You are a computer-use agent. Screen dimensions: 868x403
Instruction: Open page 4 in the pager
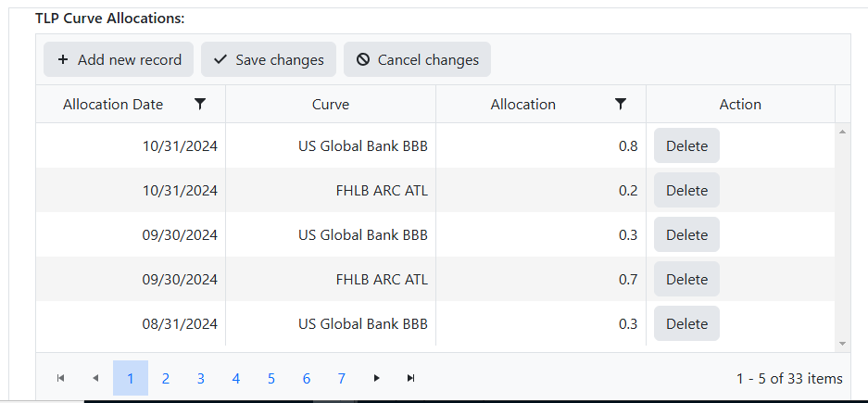[x=236, y=378]
